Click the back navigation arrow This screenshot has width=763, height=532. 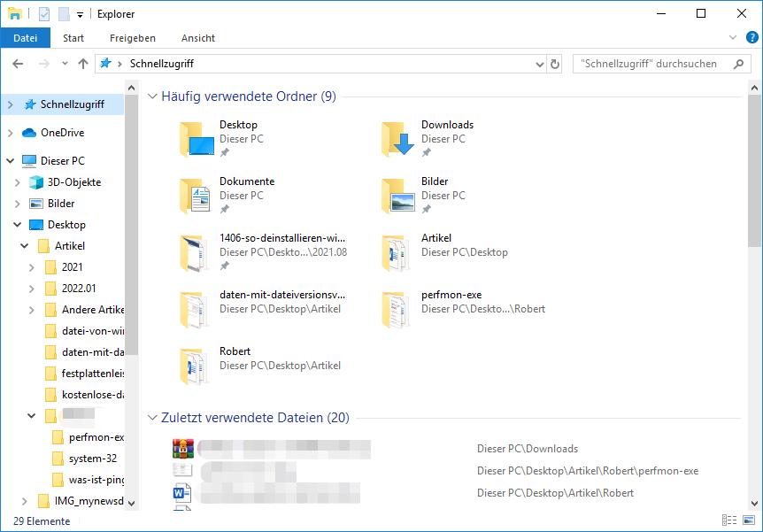coord(18,63)
